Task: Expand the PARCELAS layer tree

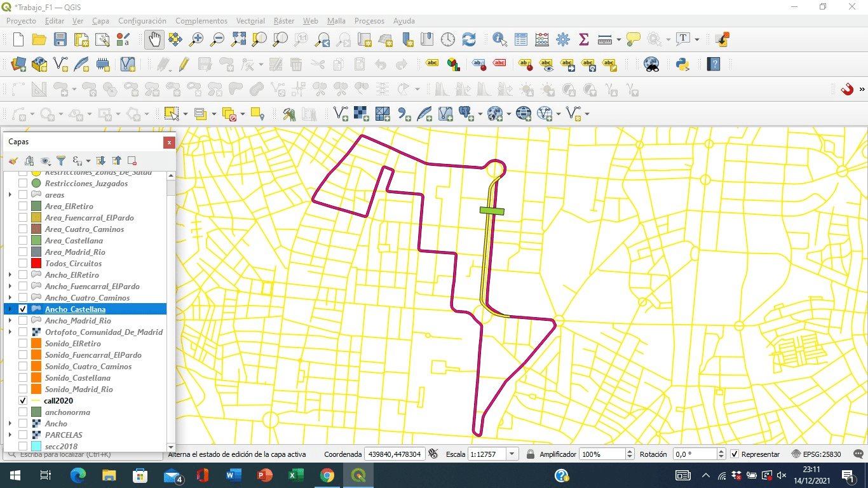Action: (10, 435)
